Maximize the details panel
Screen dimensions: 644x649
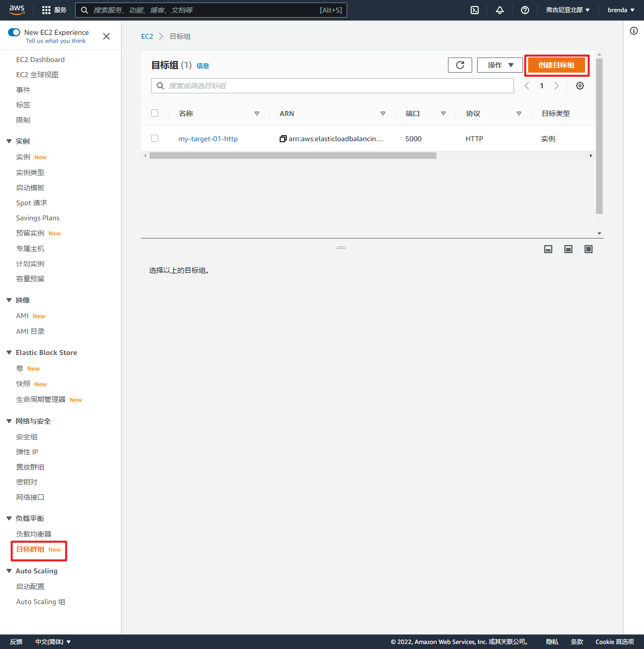(x=589, y=249)
